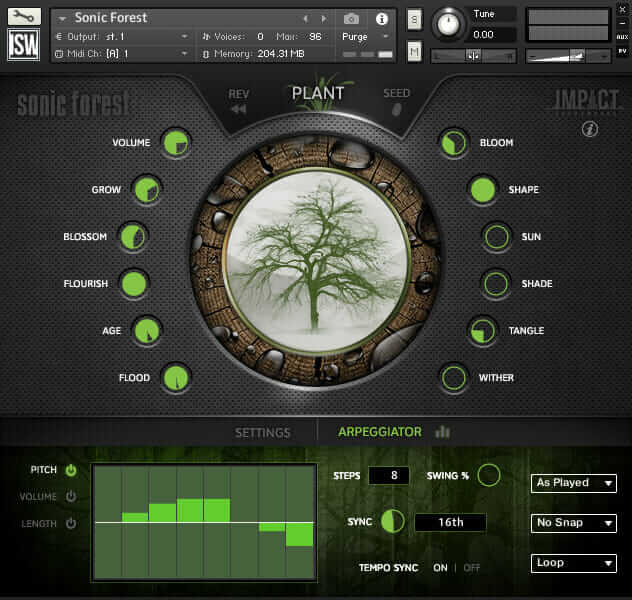632x600 pixels.
Task: Click the BLOOM knob
Action: pos(453,143)
